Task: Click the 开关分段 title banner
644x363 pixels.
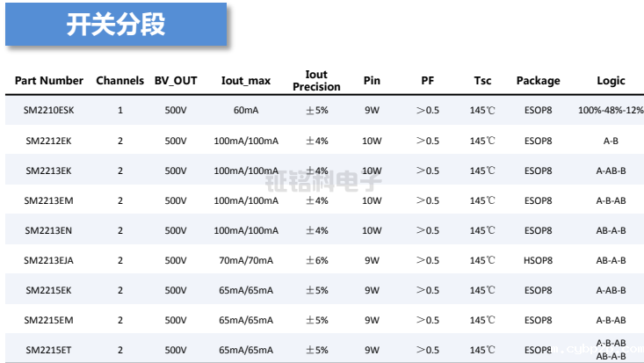Action: point(116,25)
